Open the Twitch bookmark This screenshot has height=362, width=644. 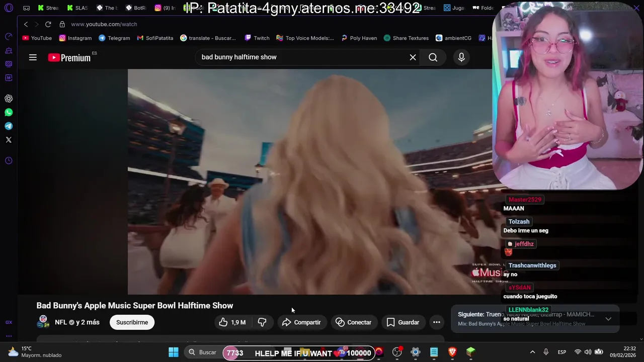click(257, 38)
